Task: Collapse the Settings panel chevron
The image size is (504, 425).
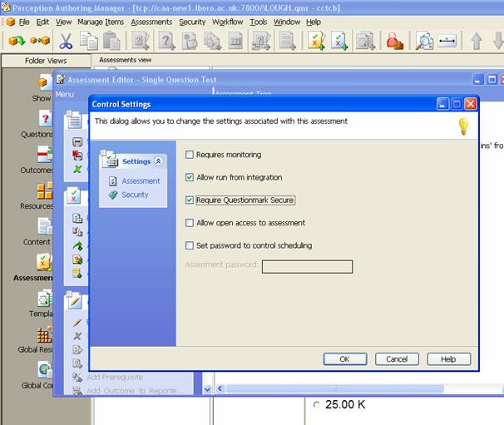Action: click(159, 161)
